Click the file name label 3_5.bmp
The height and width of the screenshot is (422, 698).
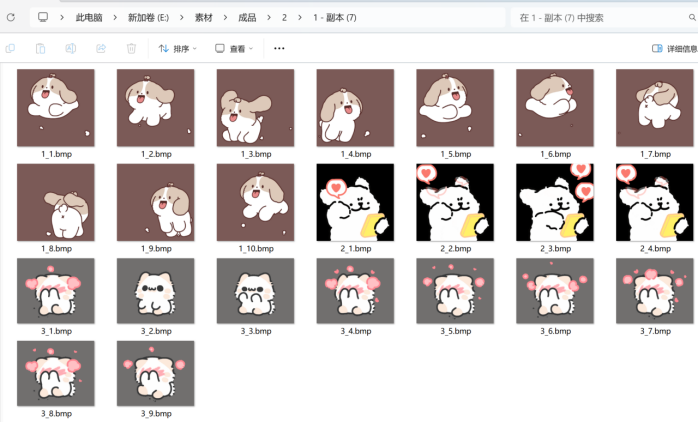pyautogui.click(x=456, y=331)
